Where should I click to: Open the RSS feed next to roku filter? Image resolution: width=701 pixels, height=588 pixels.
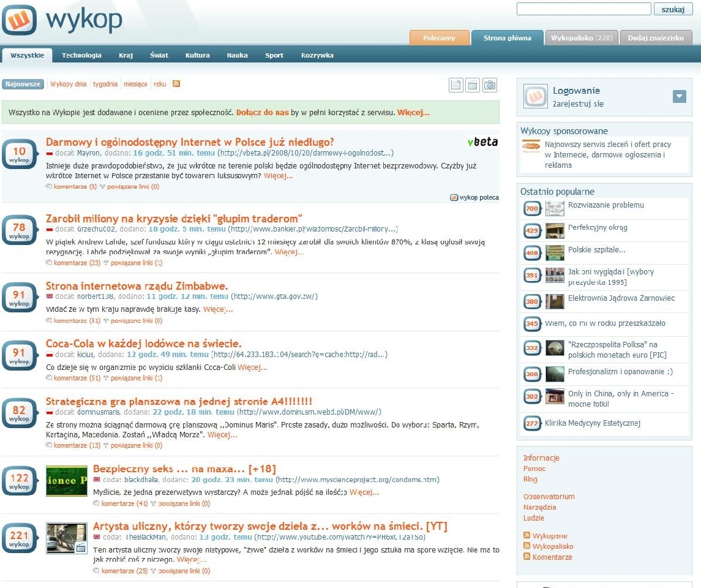click(176, 84)
